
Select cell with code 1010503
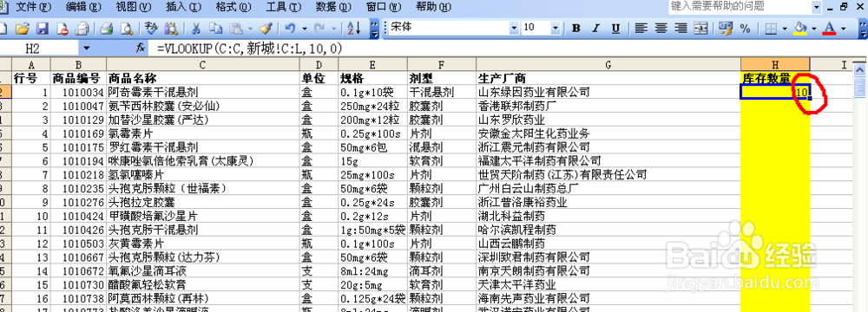(79, 244)
